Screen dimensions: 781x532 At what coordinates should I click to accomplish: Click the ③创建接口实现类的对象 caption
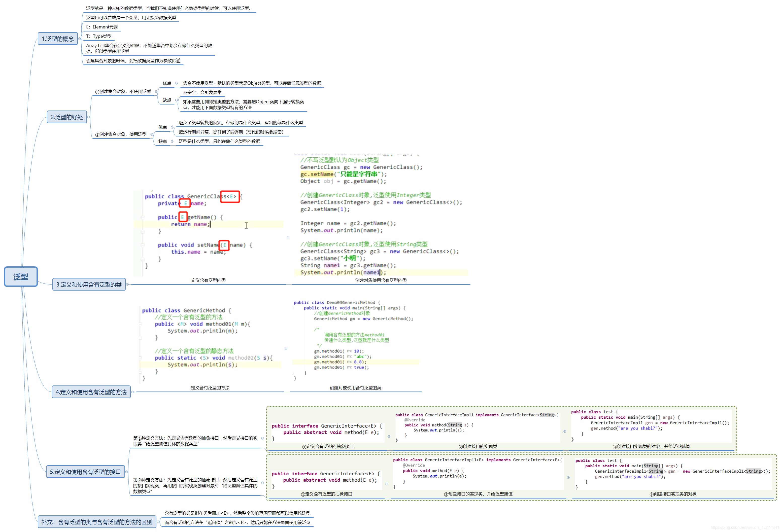pos(673,494)
